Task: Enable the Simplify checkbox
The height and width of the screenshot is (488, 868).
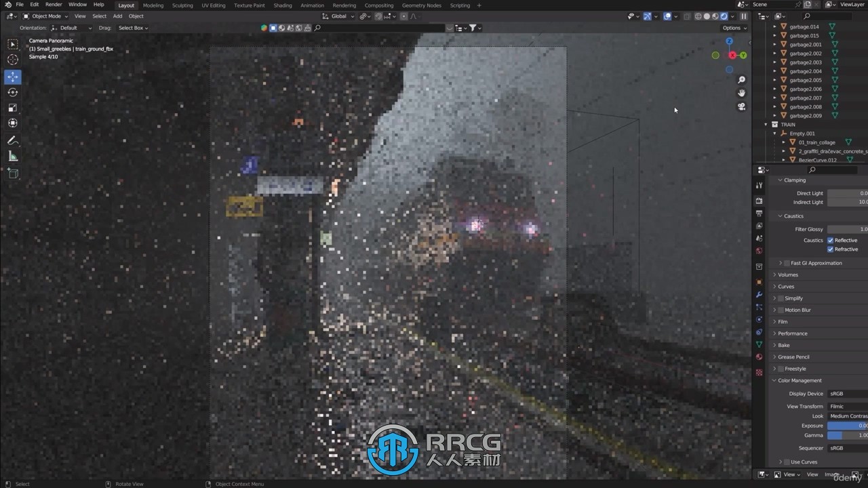Action: pos(781,298)
